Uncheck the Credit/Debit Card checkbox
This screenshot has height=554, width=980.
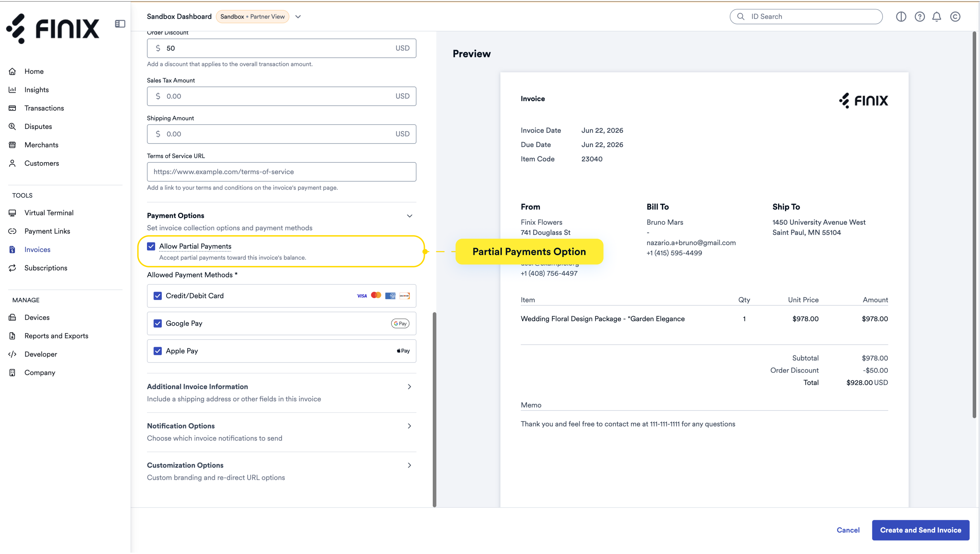(x=158, y=296)
